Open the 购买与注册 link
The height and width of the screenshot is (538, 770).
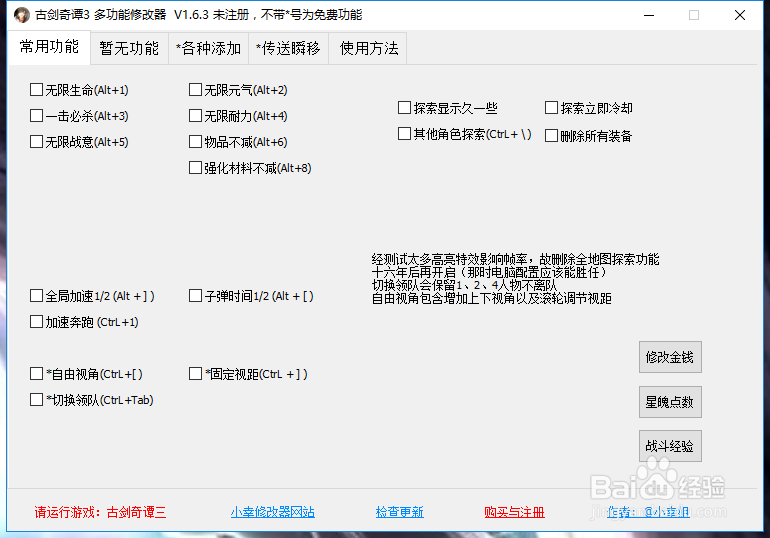coord(514,512)
